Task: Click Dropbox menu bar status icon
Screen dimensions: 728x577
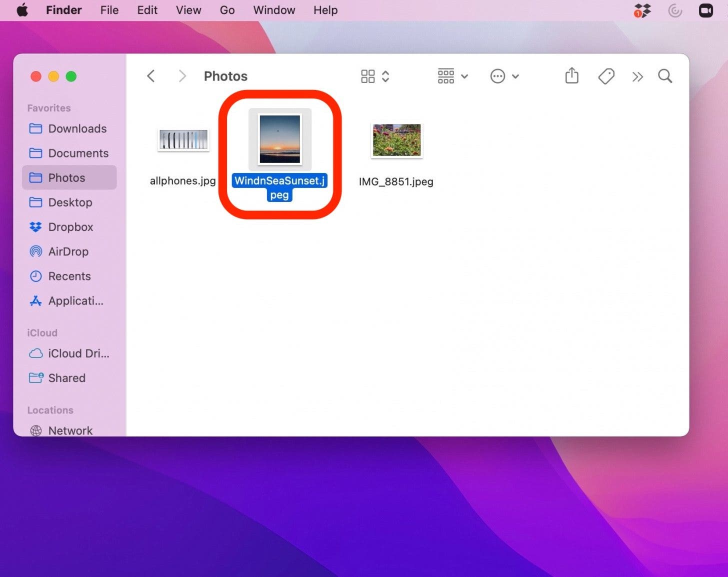Action: pos(642,10)
